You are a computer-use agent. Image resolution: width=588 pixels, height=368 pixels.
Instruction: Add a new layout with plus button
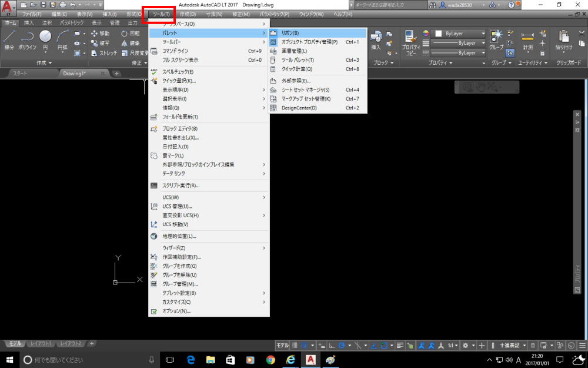[92, 344]
